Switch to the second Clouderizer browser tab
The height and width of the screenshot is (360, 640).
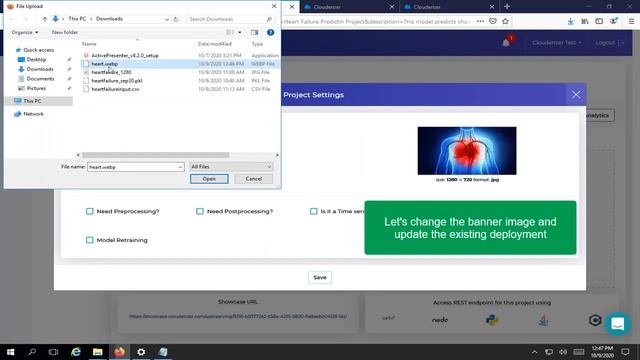click(x=350, y=7)
